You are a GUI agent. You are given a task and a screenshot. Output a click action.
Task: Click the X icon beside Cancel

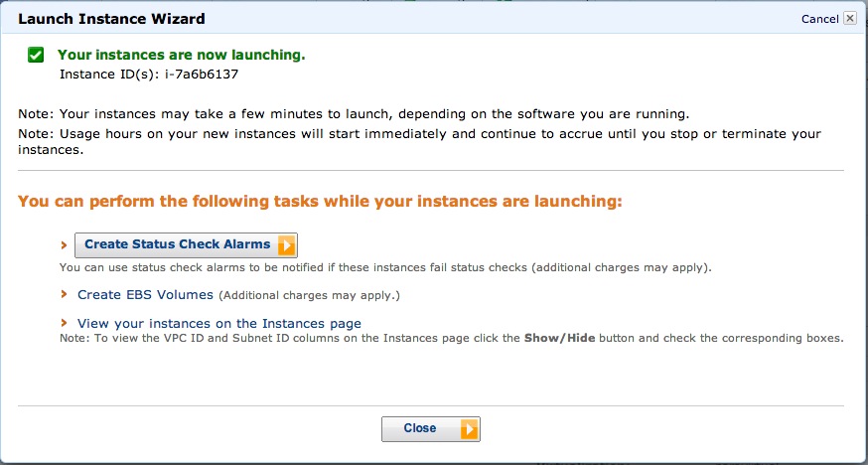pos(849,19)
